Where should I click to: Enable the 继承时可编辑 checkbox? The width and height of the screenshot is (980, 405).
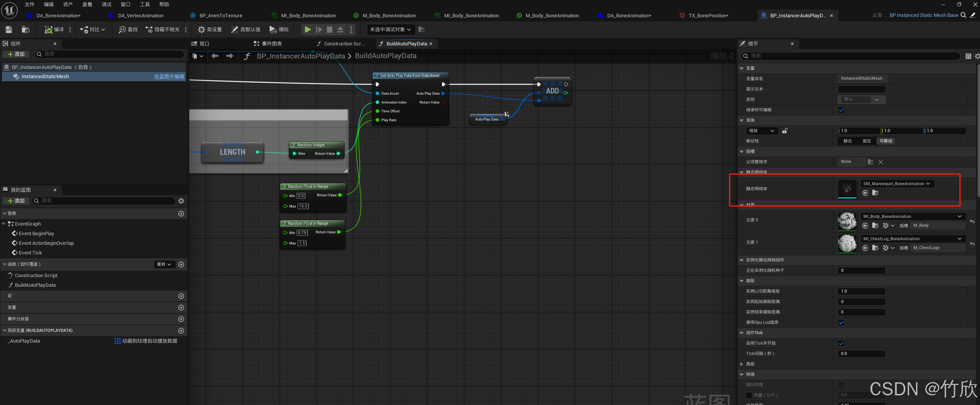pyautogui.click(x=841, y=110)
